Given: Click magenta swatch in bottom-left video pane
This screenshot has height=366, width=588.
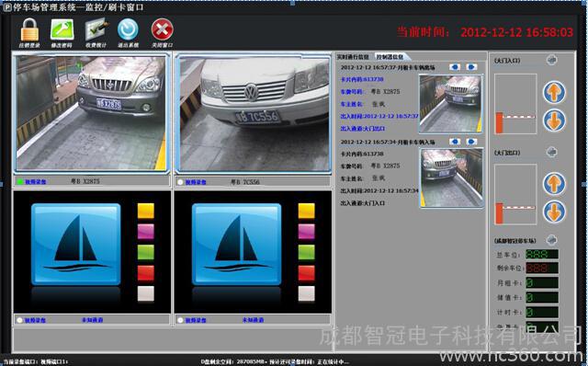Looking at the screenshot, I should tap(146, 231).
